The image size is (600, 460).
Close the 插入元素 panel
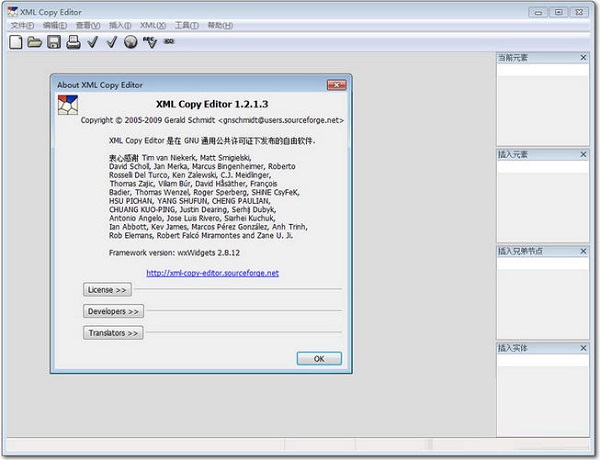[x=583, y=154]
